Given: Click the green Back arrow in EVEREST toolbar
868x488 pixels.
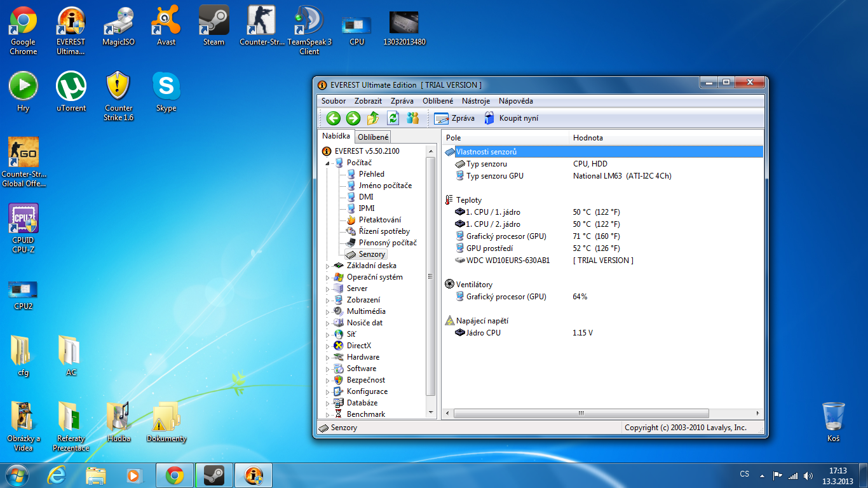Looking at the screenshot, I should tap(334, 118).
